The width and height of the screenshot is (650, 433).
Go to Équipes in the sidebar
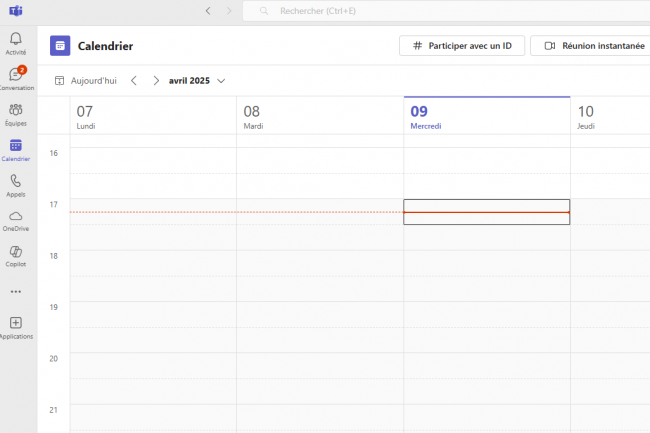[15, 114]
